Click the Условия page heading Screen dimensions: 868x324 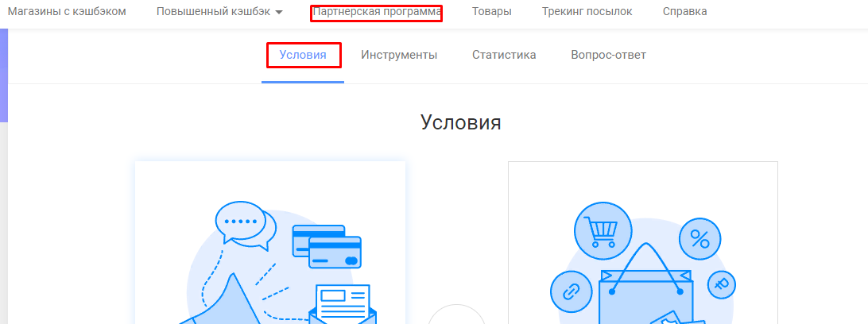point(461,122)
